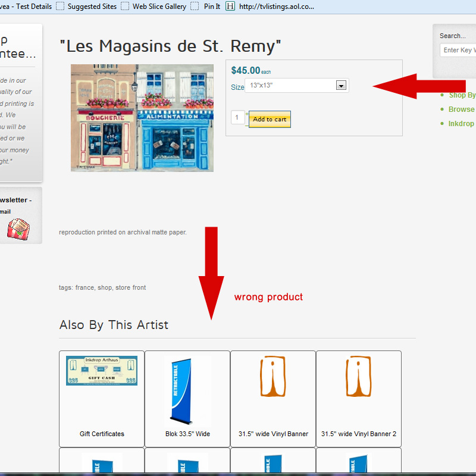
Task: Open the Size dropdown showing 13"x13"
Action: [x=296, y=86]
